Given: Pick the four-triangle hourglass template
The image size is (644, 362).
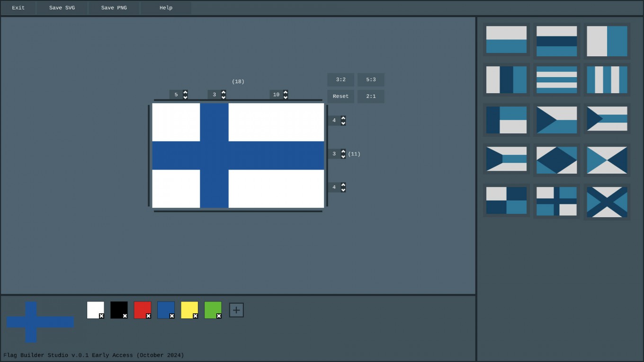Looking at the screenshot, I should [x=607, y=160].
